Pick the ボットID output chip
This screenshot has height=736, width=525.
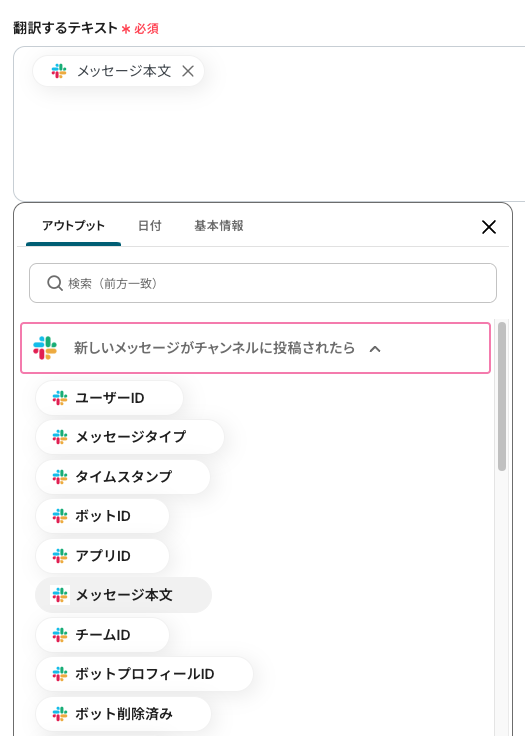[x=102, y=516]
